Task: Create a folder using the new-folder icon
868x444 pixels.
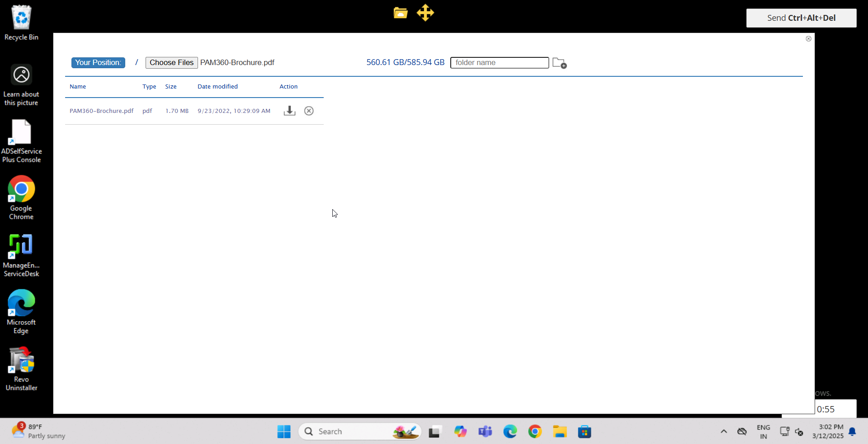Action: click(559, 63)
